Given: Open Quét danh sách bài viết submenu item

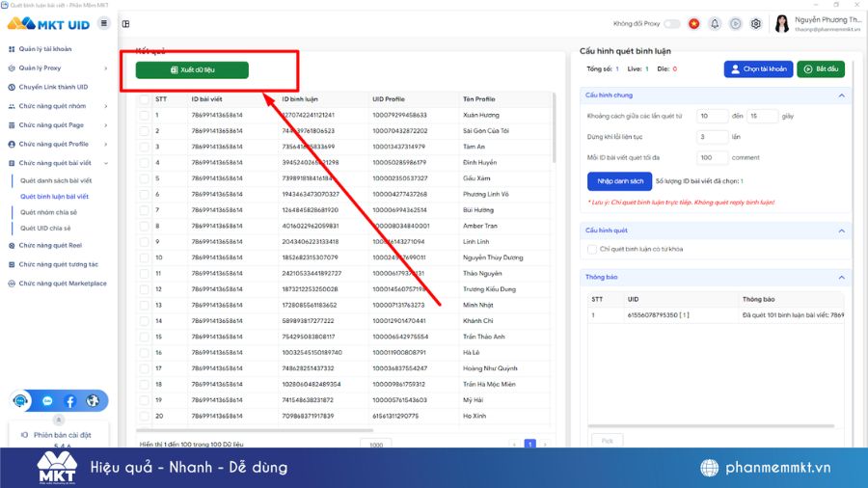Looking at the screenshot, I should coord(56,180).
